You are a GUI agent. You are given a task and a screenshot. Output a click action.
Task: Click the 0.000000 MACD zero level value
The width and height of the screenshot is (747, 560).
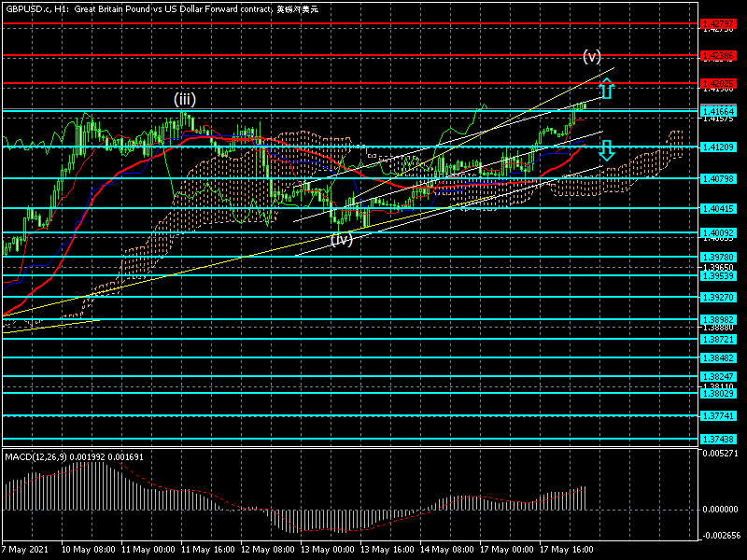click(721, 510)
